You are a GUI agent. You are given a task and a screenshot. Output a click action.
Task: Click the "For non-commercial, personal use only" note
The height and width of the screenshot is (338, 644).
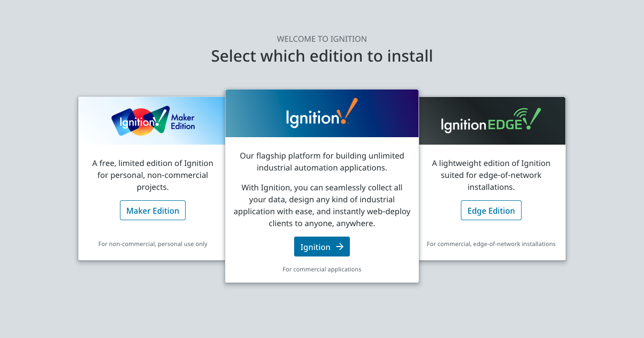[153, 244]
